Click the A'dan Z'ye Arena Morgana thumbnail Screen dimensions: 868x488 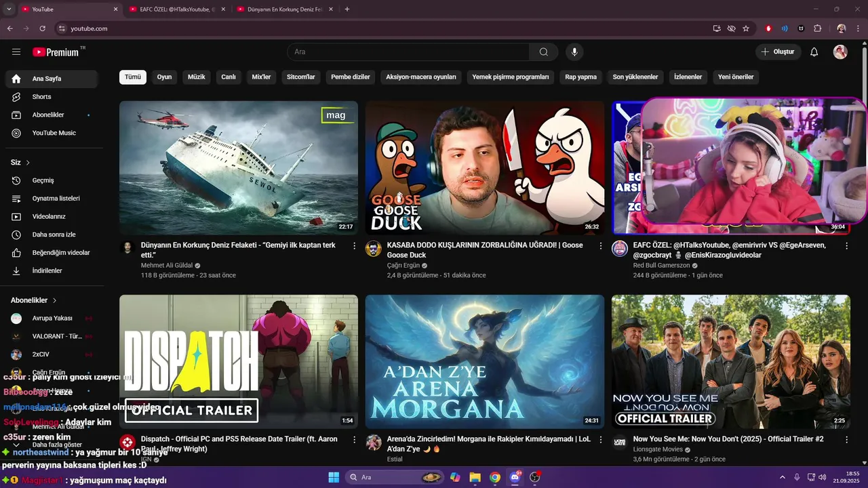[x=485, y=361]
